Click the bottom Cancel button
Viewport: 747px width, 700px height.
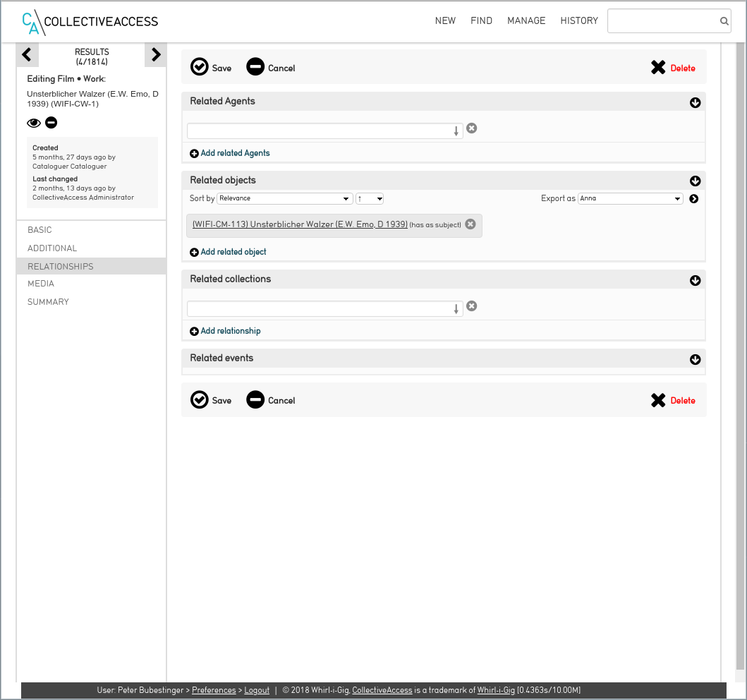tap(271, 400)
